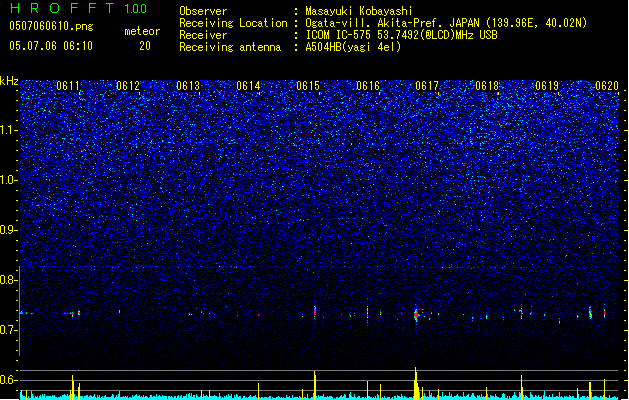Click the 0613 time marker
Image resolution: width=629 pixels, height=400 pixels.
[x=188, y=86]
